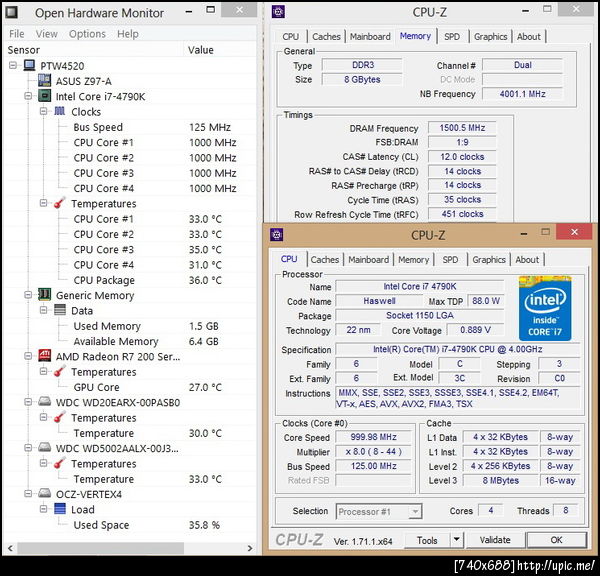The width and height of the screenshot is (600, 576).
Task: Click the horizontal scrollbar thumb
Action: point(100,548)
